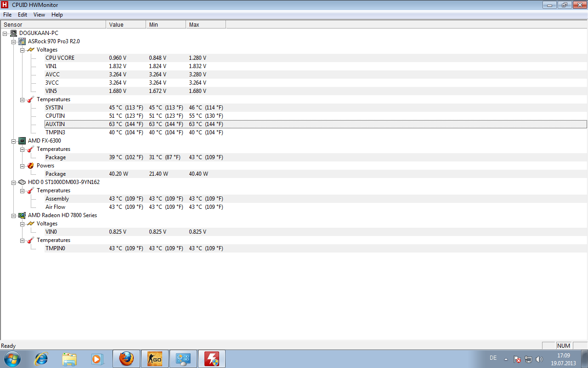Click the Voltages icon under Radeon HD 7800
The image size is (588, 368).
[x=31, y=224]
